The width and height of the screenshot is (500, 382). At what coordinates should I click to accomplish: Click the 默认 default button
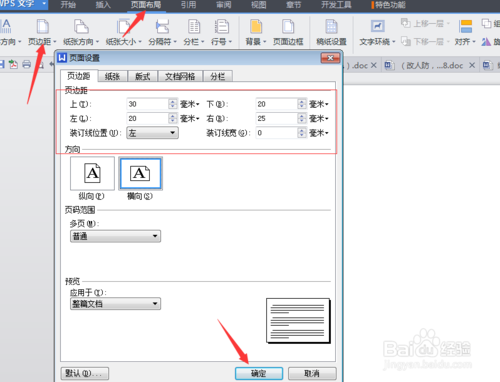pos(85,373)
